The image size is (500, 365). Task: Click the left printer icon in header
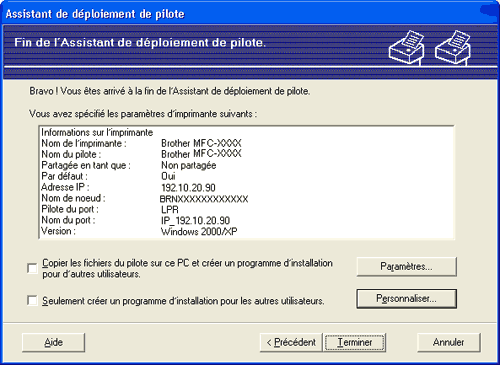(407, 47)
